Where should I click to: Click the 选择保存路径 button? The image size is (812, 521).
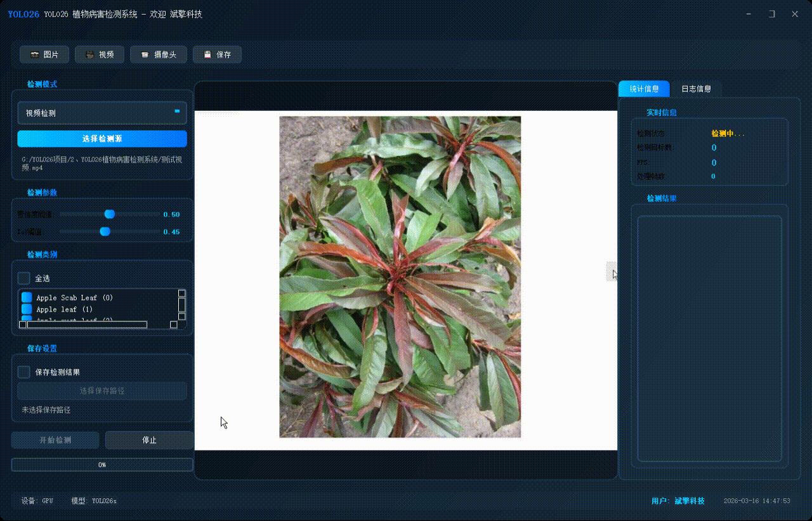(x=102, y=390)
